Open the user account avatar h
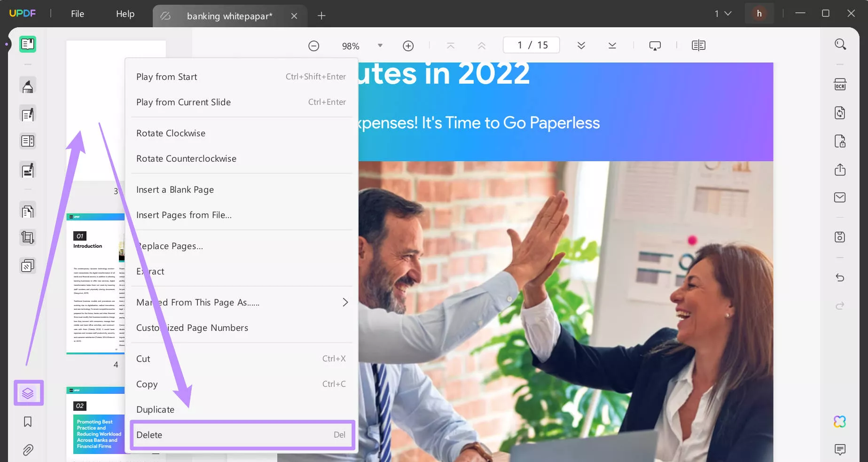Image resolution: width=868 pixels, height=462 pixels. click(x=759, y=14)
